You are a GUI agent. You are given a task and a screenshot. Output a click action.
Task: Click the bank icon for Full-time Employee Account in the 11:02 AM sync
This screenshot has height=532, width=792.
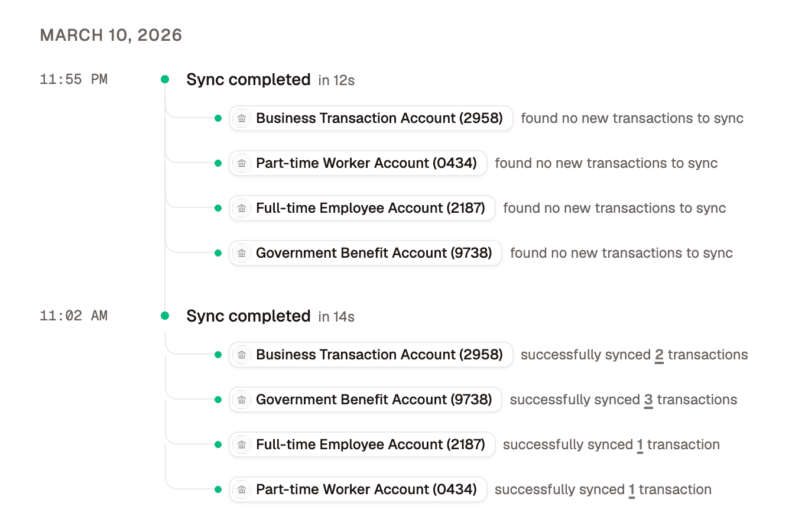pos(242,445)
